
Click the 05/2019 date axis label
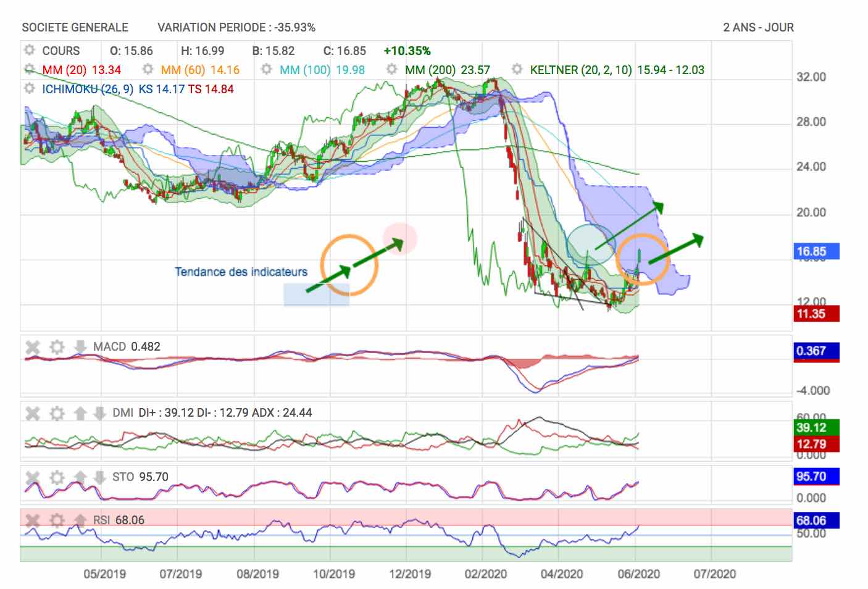pyautogui.click(x=104, y=574)
